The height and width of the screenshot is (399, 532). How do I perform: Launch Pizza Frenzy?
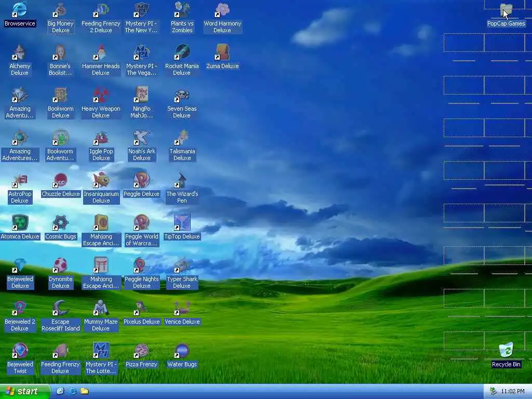click(141, 356)
